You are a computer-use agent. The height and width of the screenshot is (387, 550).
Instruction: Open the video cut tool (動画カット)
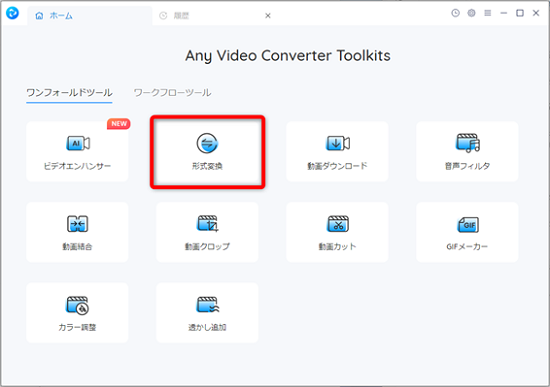pos(337,232)
